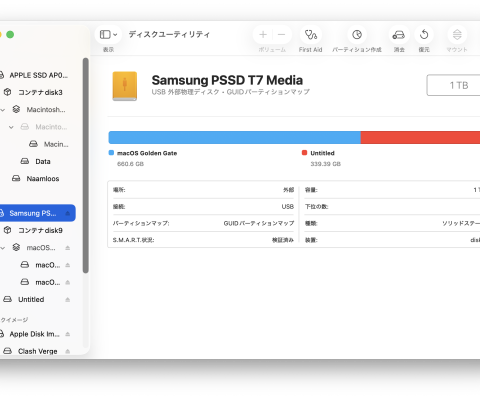Click the コンテナ disk3 container cube icon
The image size is (480, 399).
8,92
